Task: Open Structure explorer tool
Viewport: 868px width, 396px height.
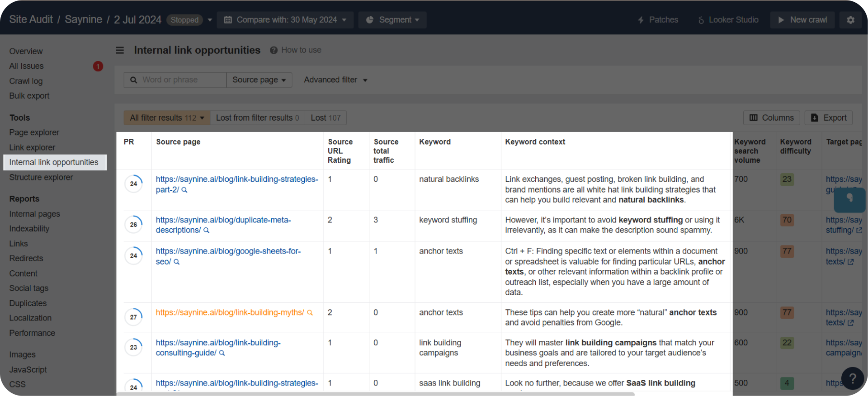Action: (41, 178)
